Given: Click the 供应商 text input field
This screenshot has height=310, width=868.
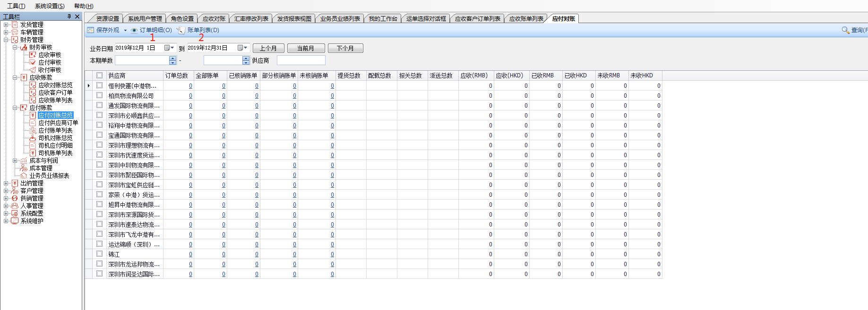Looking at the screenshot, I should [x=301, y=60].
